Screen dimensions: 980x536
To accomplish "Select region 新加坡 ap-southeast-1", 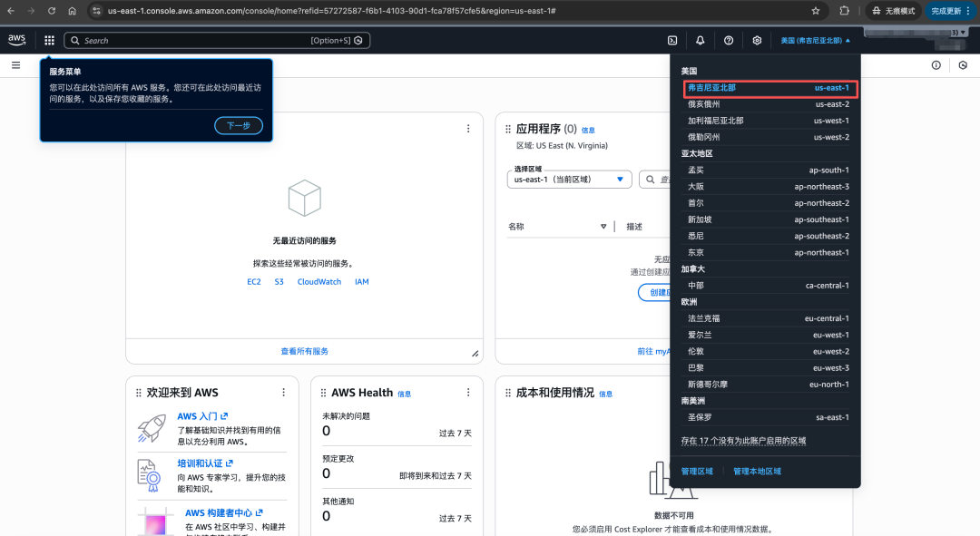I will pos(769,219).
